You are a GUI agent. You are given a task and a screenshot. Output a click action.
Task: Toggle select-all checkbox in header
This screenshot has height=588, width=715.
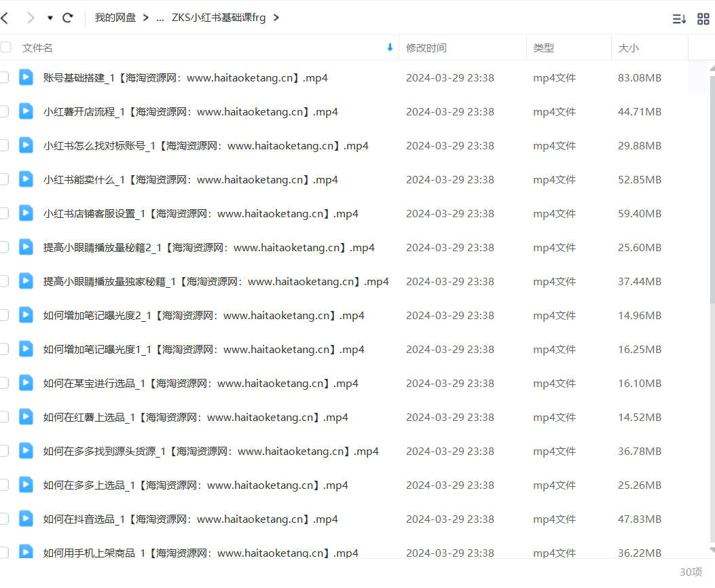click(x=6, y=47)
